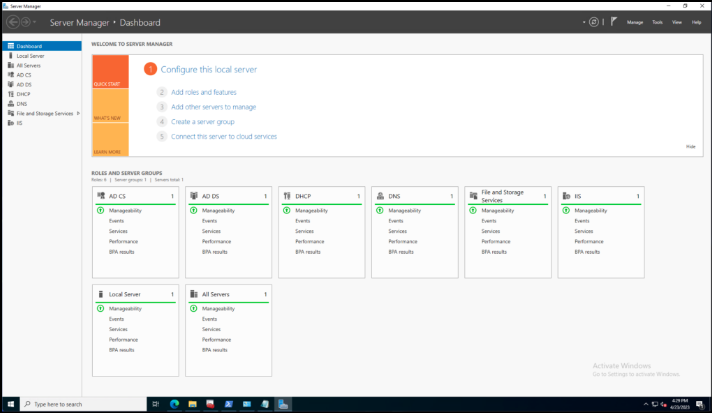Open BPA results in the DNS tile

coord(401,252)
